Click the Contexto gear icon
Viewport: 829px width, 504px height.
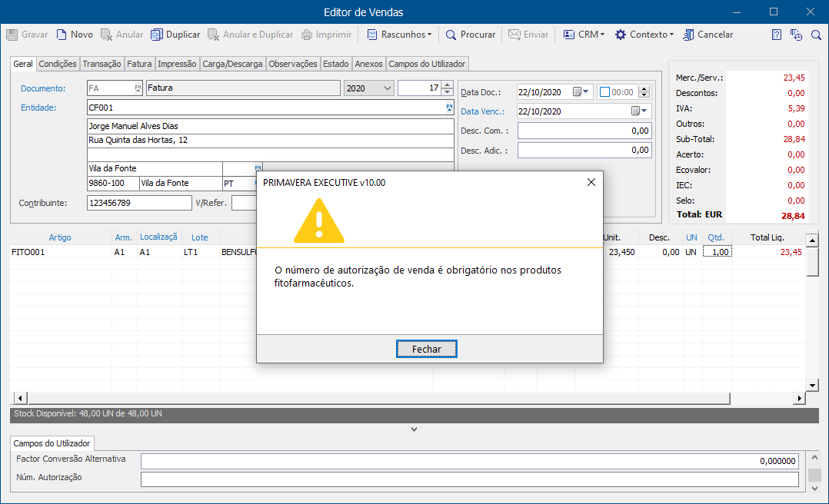point(620,35)
